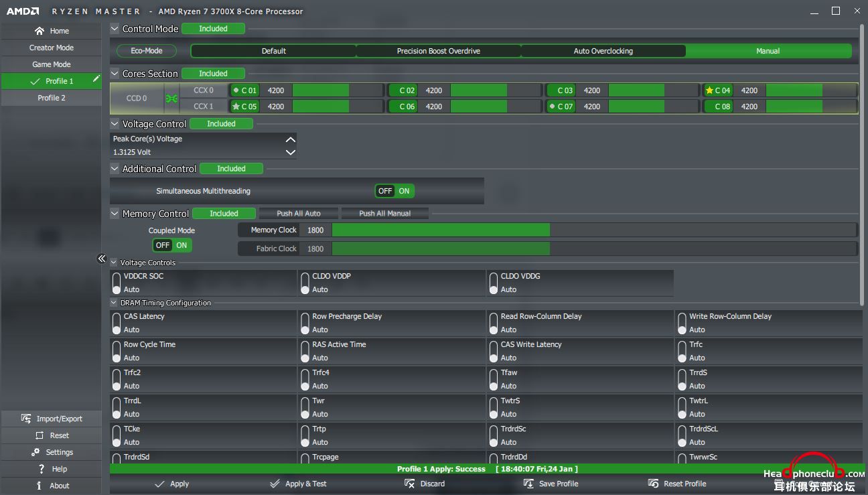
Task: Click the vertical scrollbar on right
Action: (862, 164)
